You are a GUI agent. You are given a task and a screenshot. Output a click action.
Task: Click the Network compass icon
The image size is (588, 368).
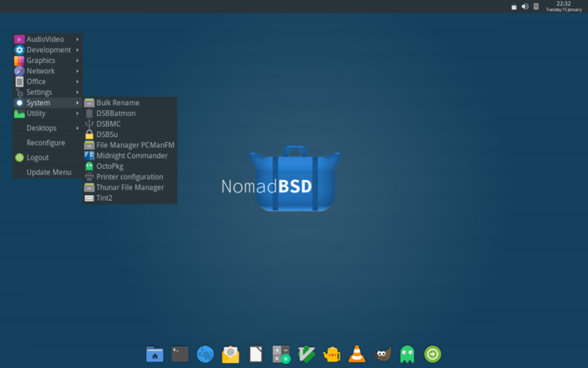pos(19,71)
